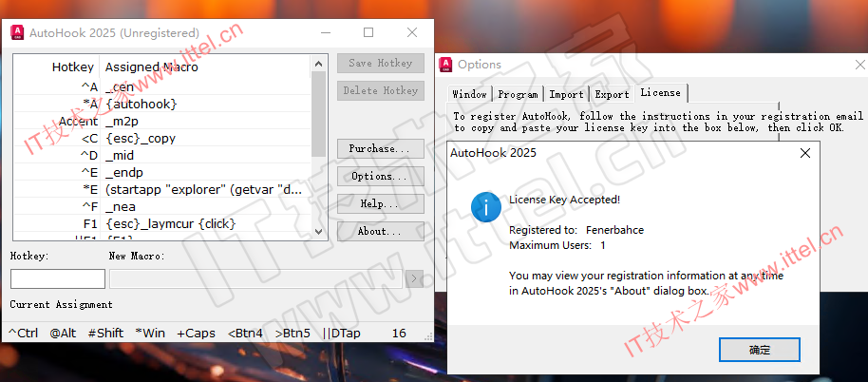The width and height of the screenshot is (868, 382).
Task: Click the New Macro input field
Action: 255,278
